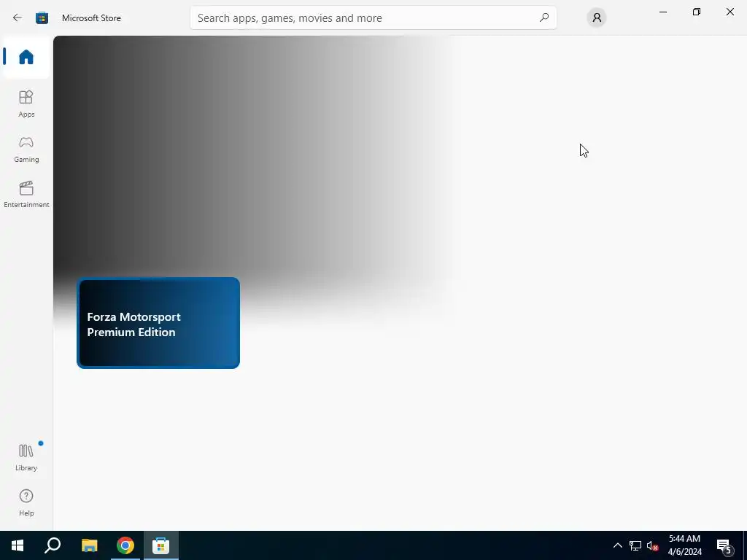Open network status tray icon

click(635, 545)
